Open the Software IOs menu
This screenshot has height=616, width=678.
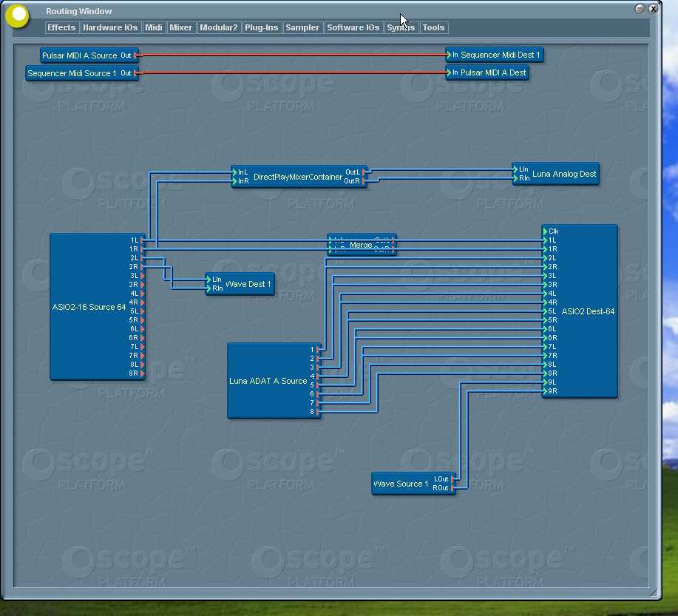[x=353, y=27]
